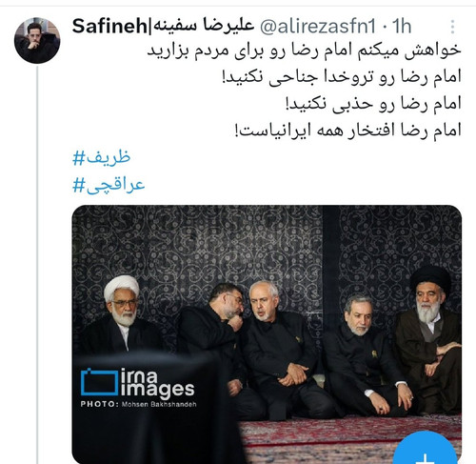Screen dimensions: 476x464
Task: Tap the blue floating compose tweet button
Action: pos(426,448)
